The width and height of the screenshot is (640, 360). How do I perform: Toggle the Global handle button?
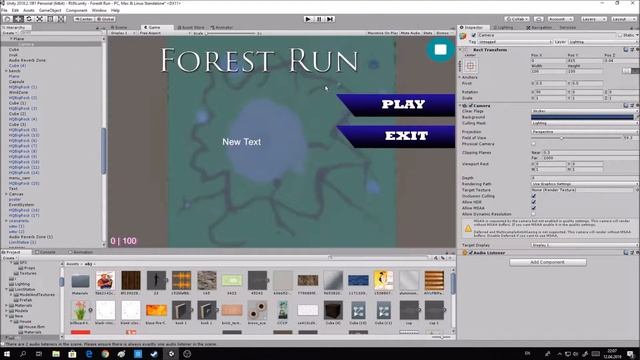point(105,19)
